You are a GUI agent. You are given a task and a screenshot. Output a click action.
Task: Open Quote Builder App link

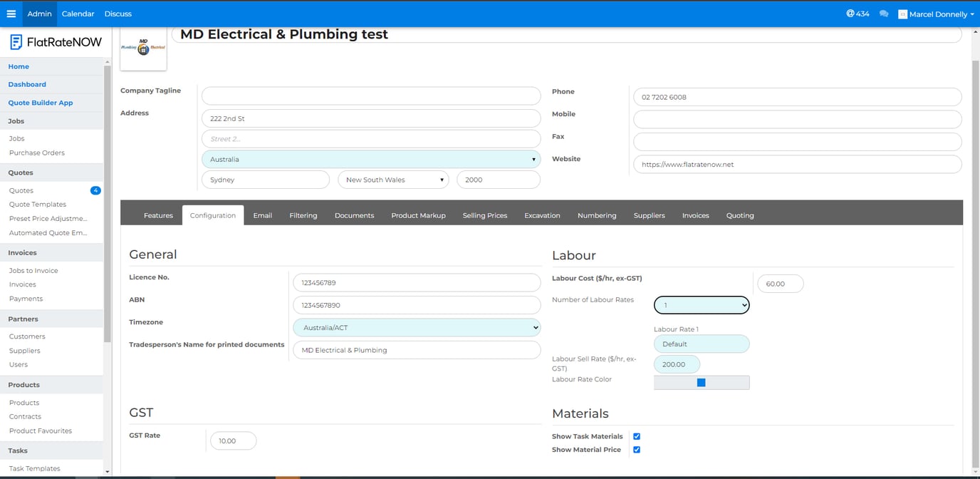[x=41, y=103]
